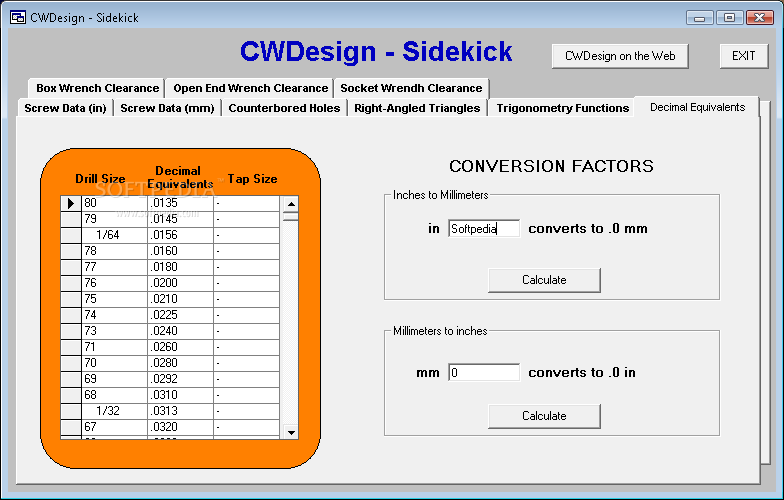
Task: Minimize the CWDesign Sidekick window
Action: pos(700,18)
